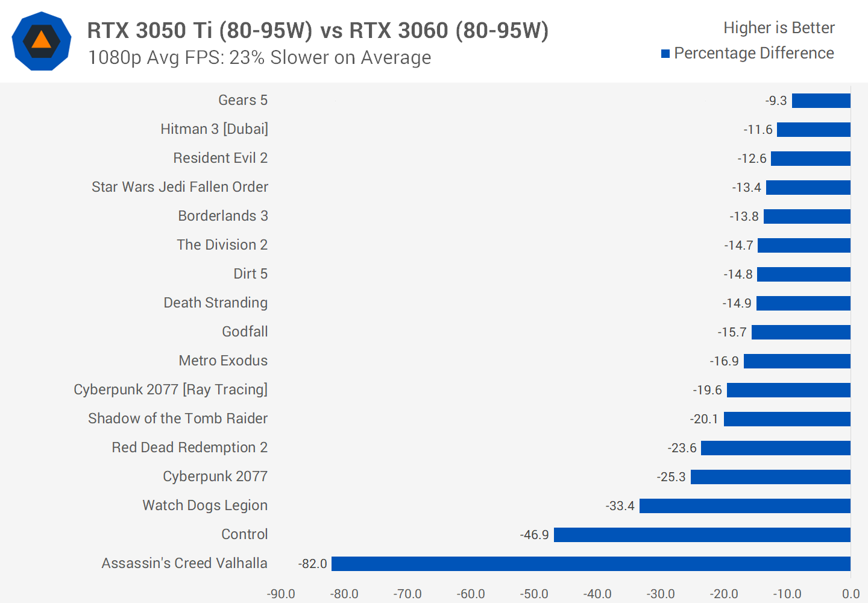Click the '-23.6' value label
Image resolution: width=868 pixels, height=603 pixels.
coord(682,448)
